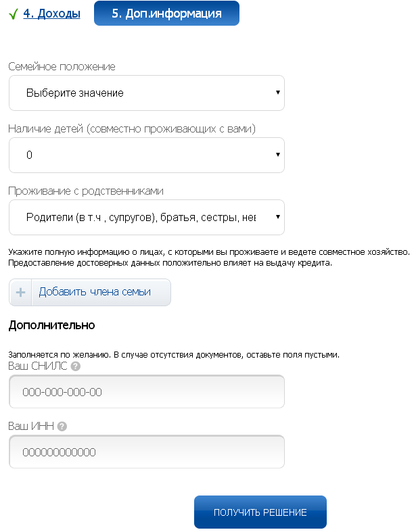The height and width of the screenshot is (532, 414).
Task: Focus the ИНН input field
Action: click(146, 452)
